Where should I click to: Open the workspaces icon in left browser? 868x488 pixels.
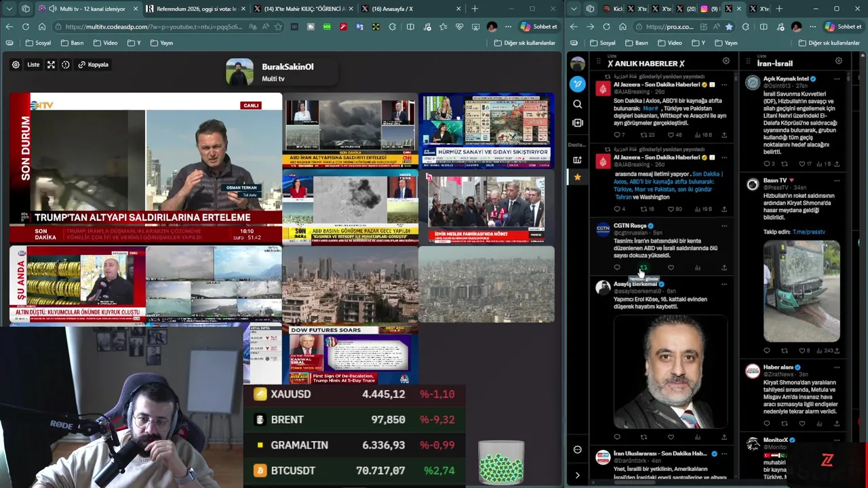26,9
